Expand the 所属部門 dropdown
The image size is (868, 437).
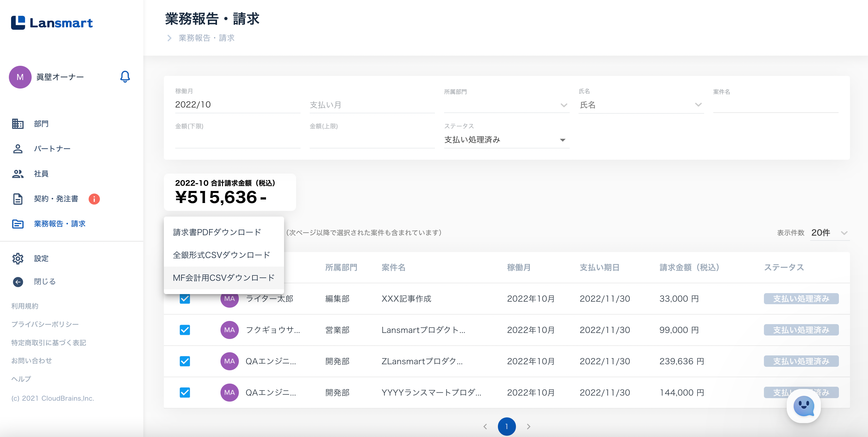click(564, 105)
